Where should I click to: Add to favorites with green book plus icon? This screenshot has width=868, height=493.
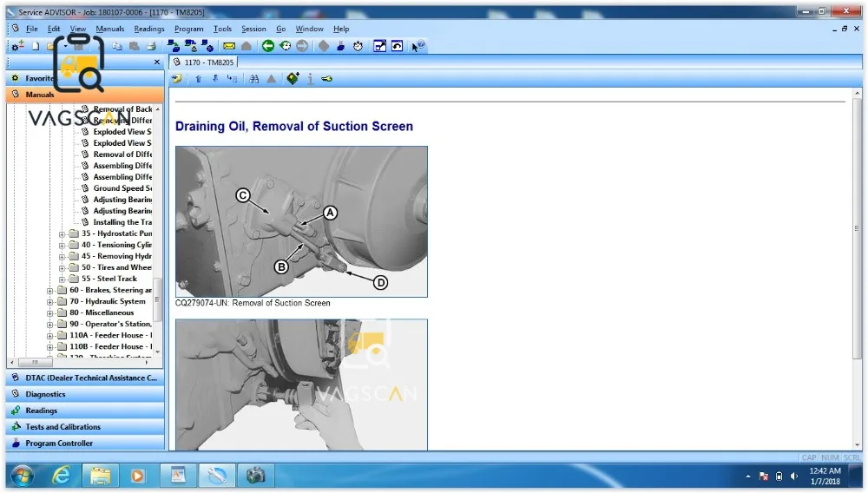[293, 79]
